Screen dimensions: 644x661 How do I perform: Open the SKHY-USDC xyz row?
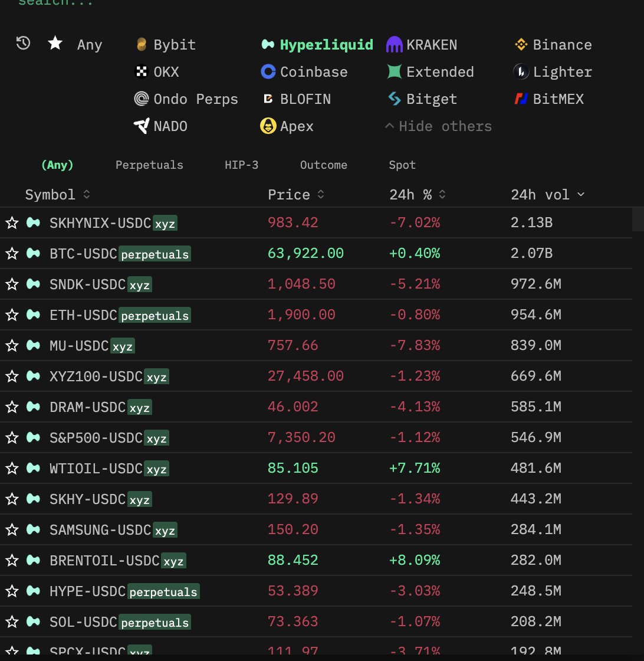click(316, 499)
